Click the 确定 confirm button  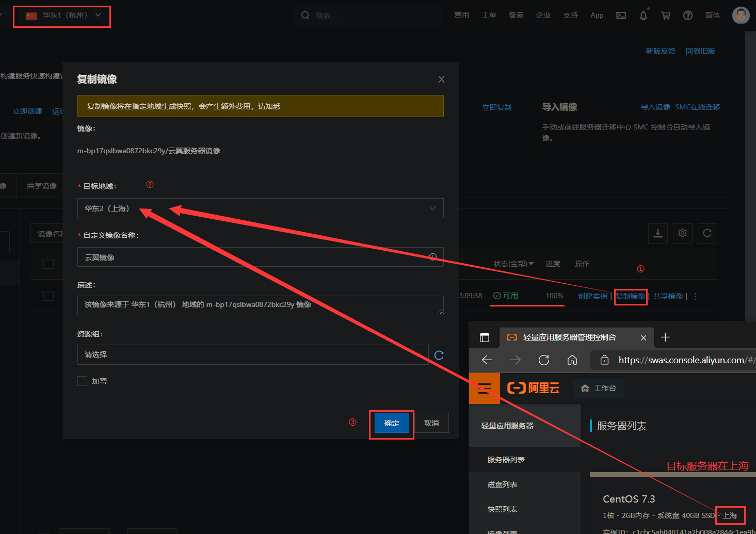[392, 423]
